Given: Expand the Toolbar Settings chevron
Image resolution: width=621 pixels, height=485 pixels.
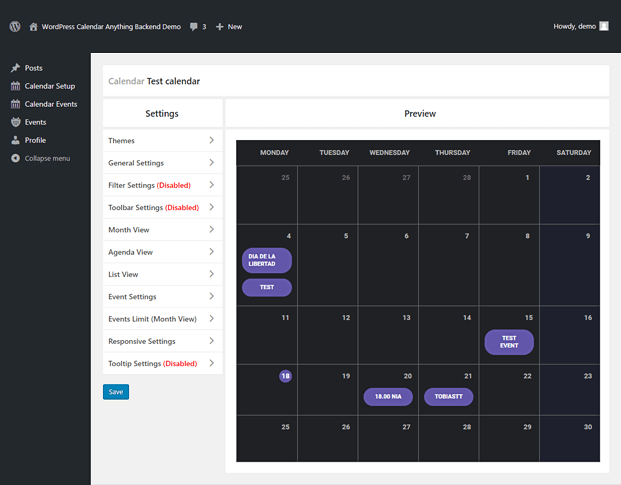Looking at the screenshot, I should (211, 207).
